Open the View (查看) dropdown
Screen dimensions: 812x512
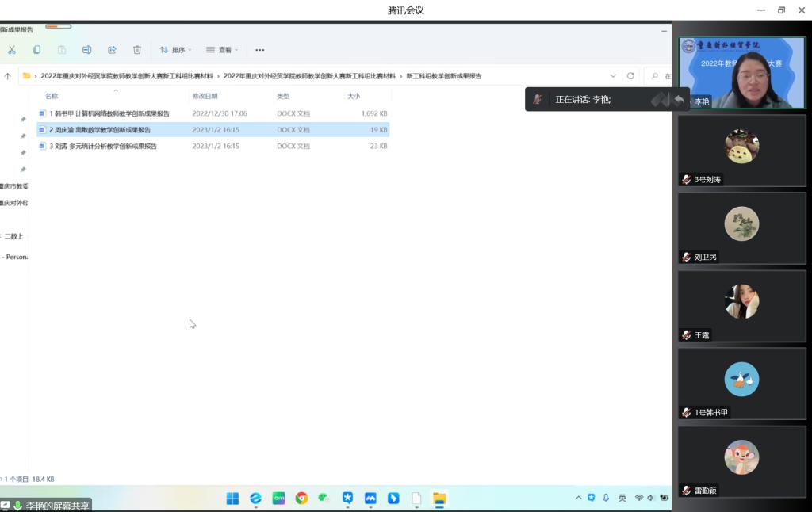coord(223,50)
